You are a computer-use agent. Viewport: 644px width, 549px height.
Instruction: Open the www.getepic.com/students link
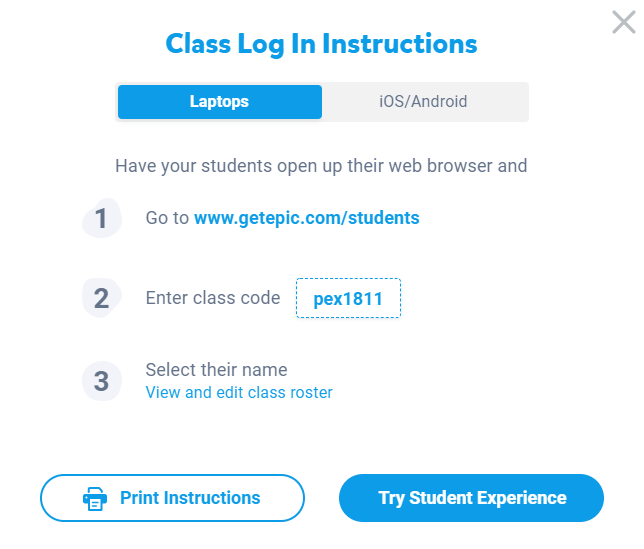(x=306, y=218)
